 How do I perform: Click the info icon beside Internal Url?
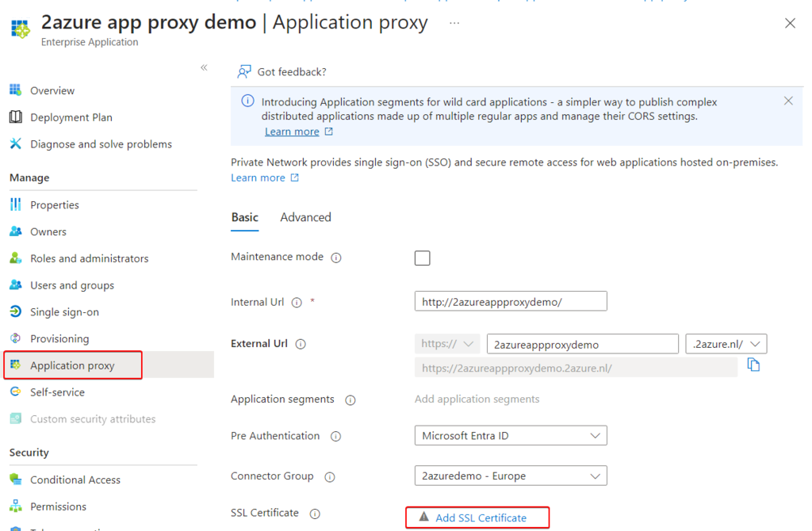pos(297,303)
